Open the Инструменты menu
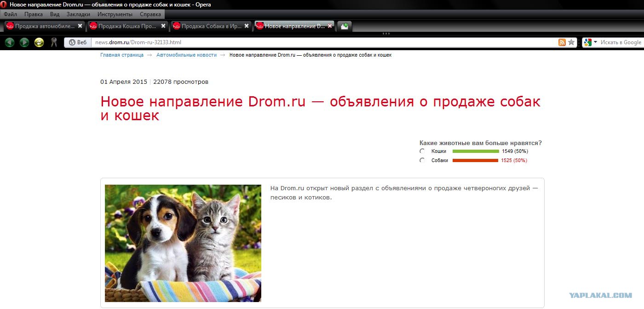Viewport: 644px width, 309px height. [115, 14]
